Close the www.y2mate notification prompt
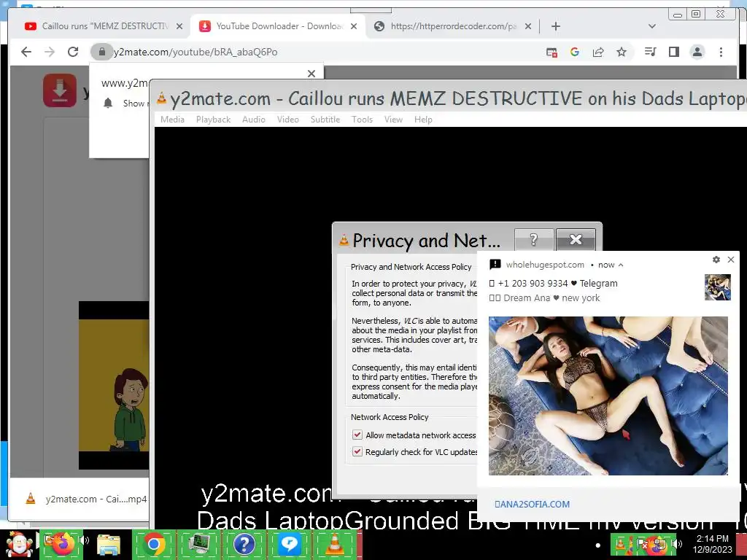 311,74
